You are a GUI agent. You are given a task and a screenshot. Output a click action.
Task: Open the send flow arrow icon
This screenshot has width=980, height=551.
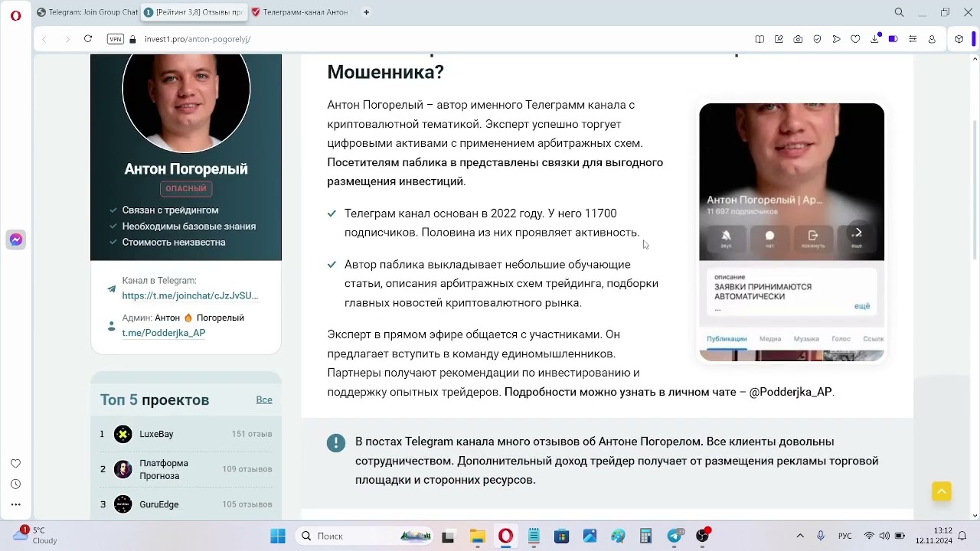(836, 39)
